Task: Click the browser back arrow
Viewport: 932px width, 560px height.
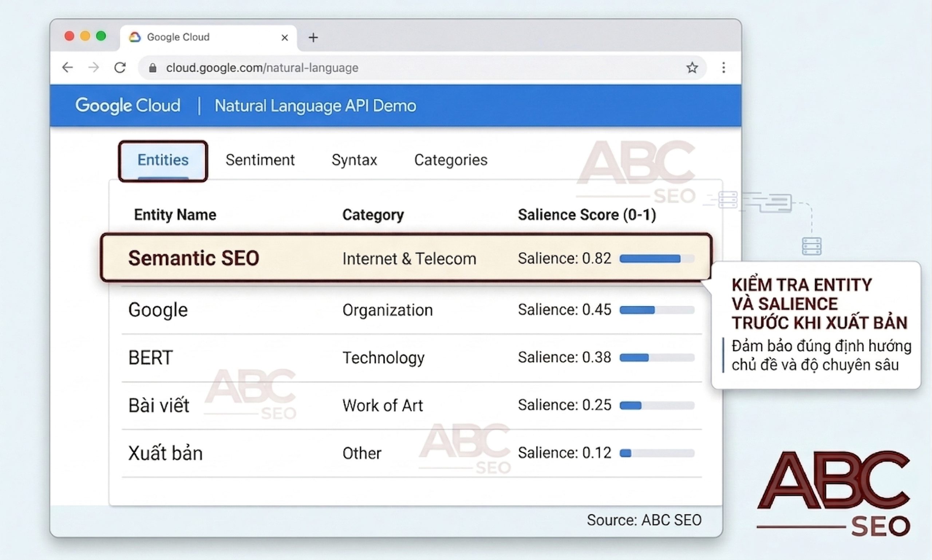Action: click(x=68, y=68)
